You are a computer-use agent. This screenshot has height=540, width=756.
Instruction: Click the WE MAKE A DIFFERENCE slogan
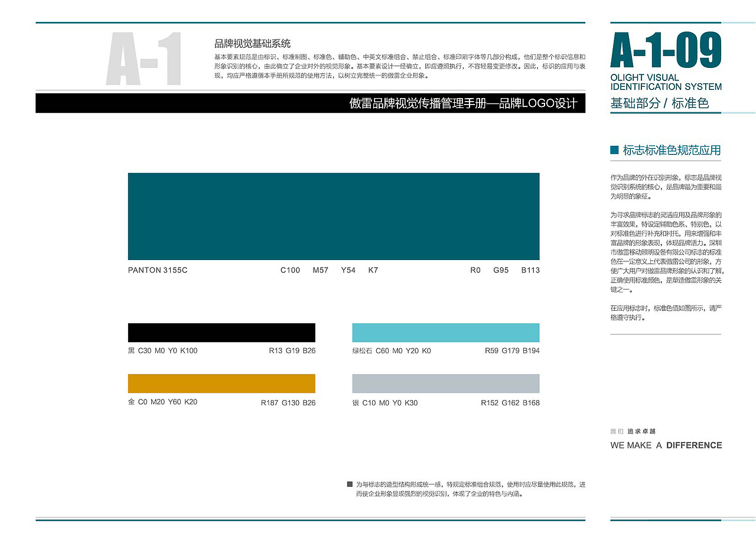(666, 445)
